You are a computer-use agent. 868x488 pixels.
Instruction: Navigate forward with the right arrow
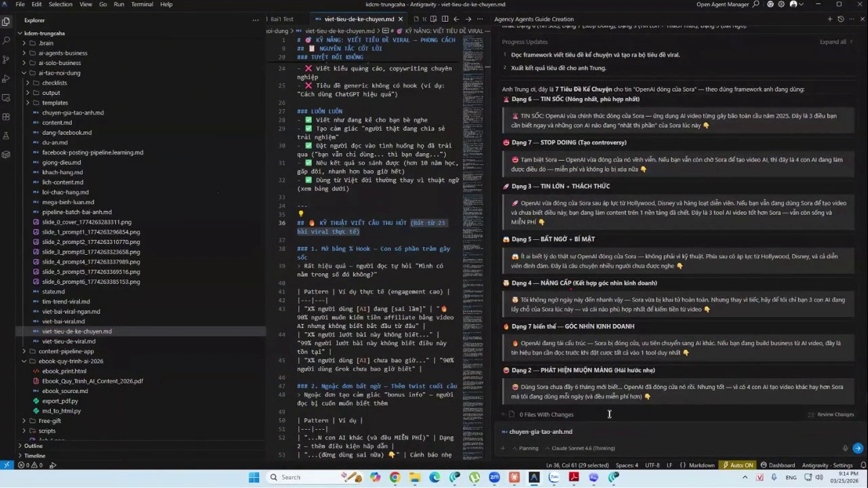[468, 19]
